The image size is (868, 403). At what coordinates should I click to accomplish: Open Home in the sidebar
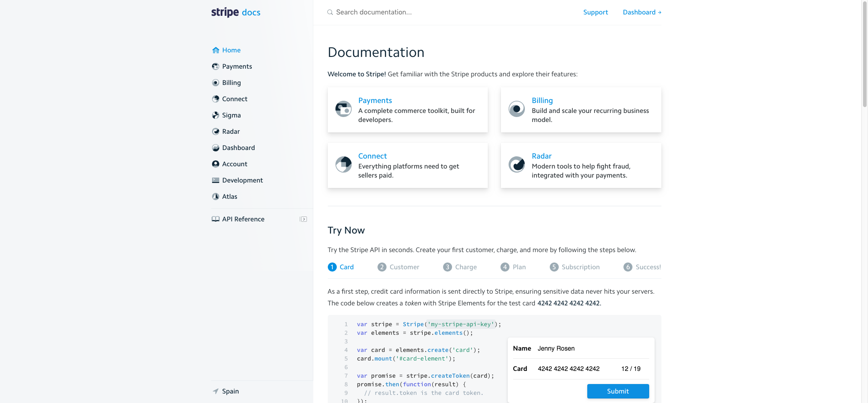[231, 50]
